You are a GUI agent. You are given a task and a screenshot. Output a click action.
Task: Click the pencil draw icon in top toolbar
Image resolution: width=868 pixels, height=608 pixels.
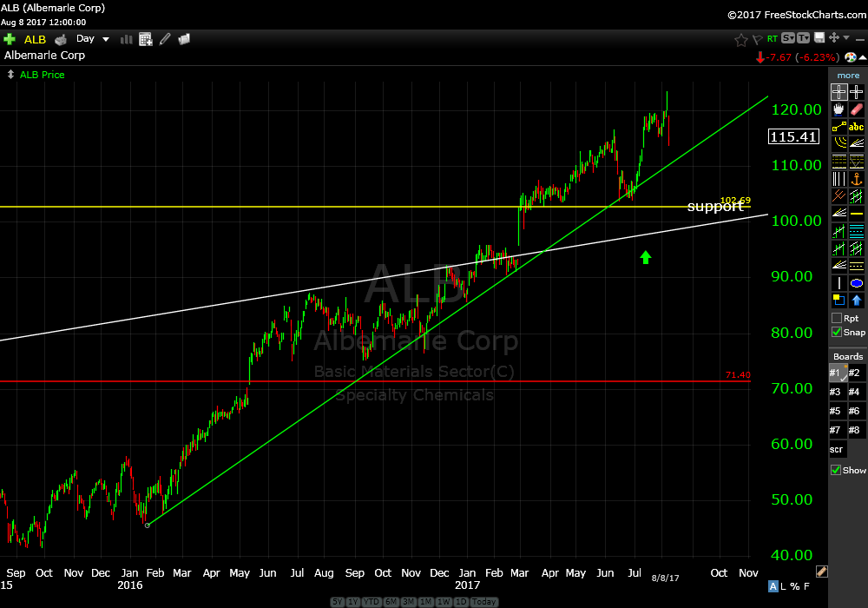(x=165, y=39)
